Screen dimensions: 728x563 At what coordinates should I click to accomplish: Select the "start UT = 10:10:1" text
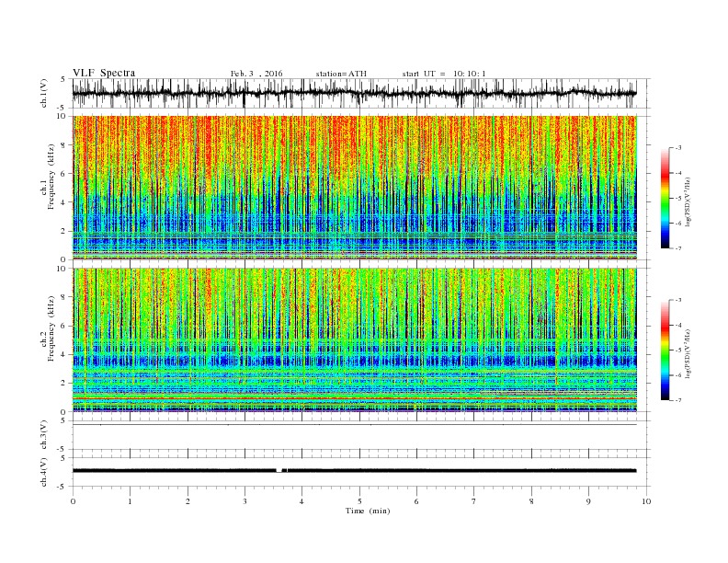444,74
